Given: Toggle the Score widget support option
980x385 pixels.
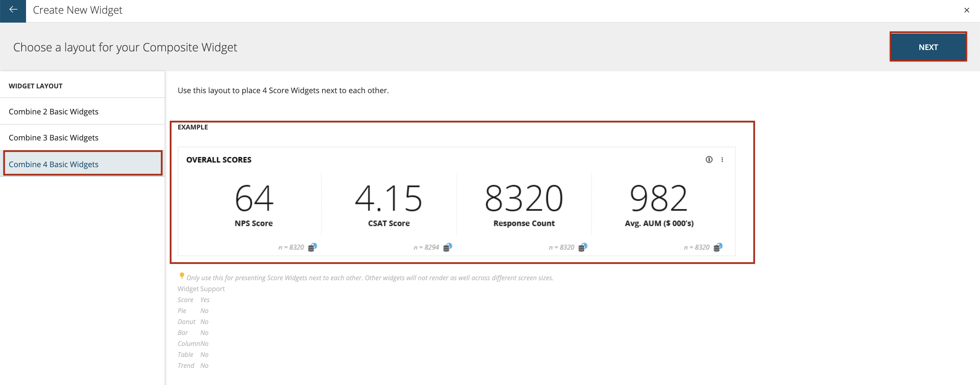Looking at the screenshot, I should (205, 300).
